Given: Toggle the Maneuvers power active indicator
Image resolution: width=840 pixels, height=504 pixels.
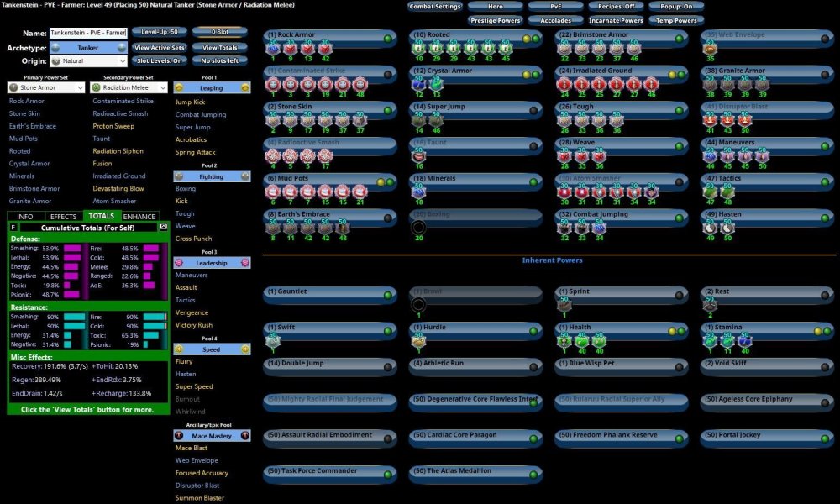Looking at the screenshot, I should [824, 145].
